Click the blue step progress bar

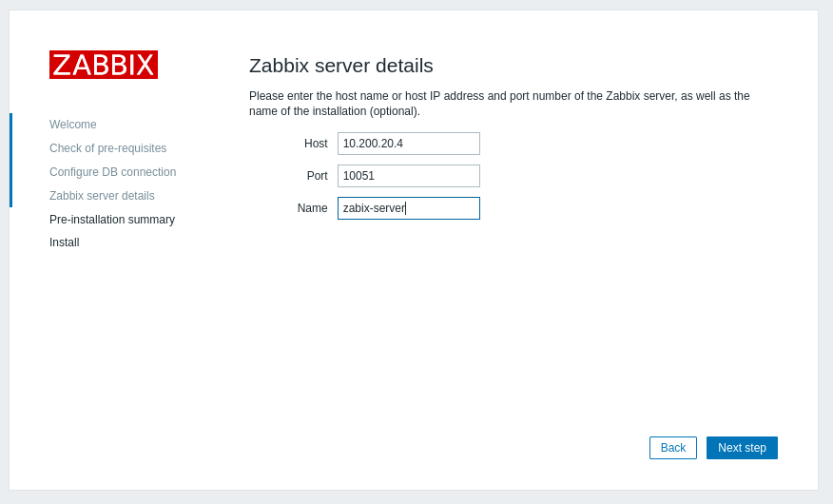[x=10, y=160]
